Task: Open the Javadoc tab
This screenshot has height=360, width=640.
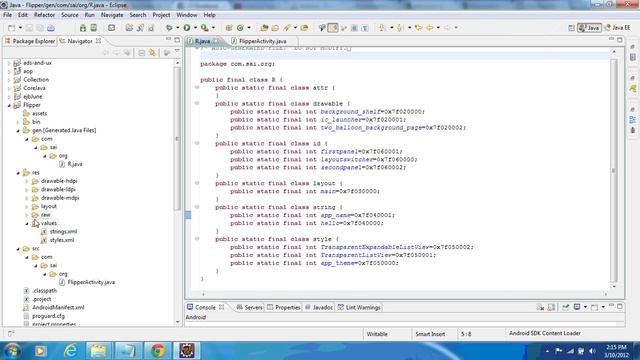Action: (x=319, y=307)
